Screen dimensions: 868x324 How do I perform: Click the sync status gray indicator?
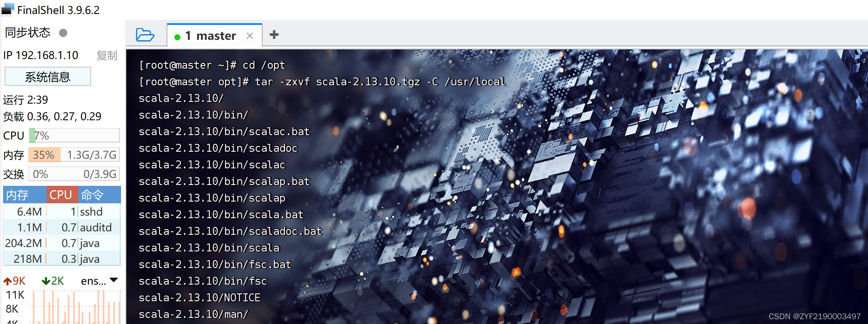pyautogui.click(x=63, y=33)
